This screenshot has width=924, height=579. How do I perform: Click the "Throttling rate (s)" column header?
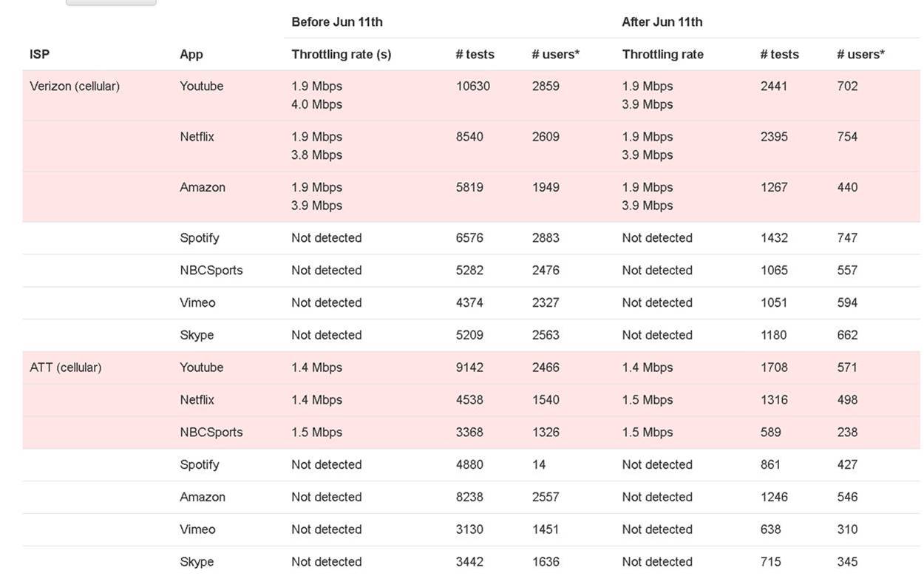342,55
